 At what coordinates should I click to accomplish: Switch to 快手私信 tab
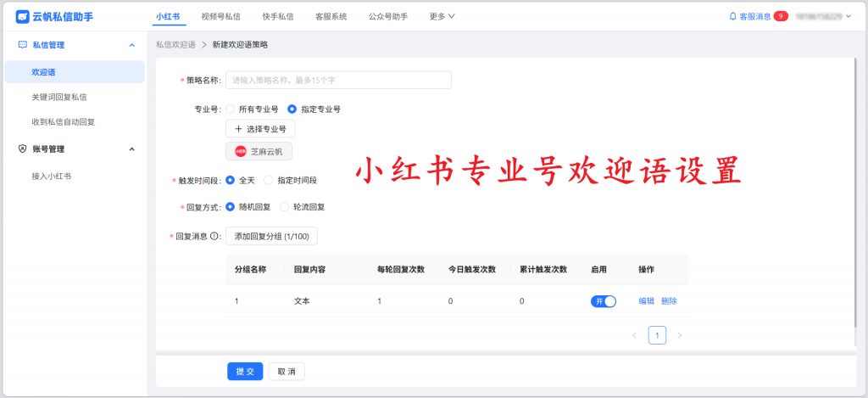pos(278,17)
